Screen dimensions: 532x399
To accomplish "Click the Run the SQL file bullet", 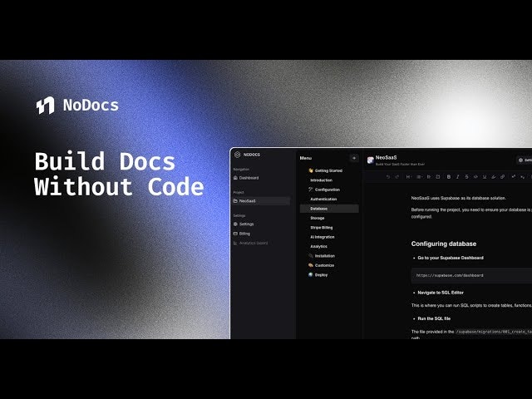I will (434, 318).
